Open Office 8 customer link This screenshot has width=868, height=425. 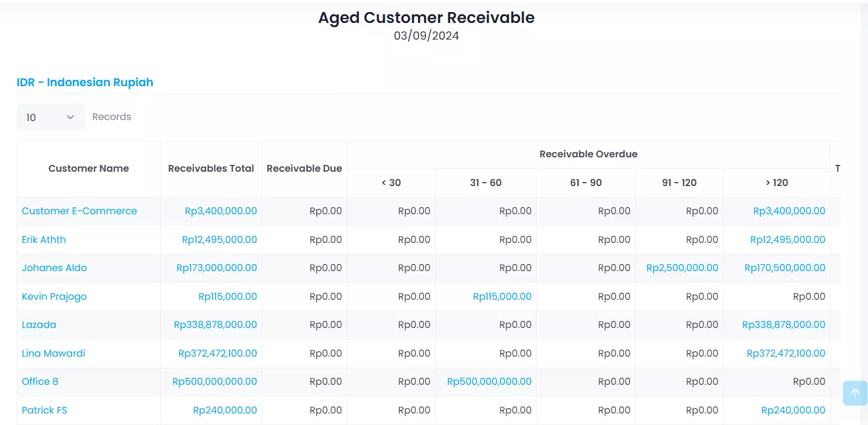40,381
